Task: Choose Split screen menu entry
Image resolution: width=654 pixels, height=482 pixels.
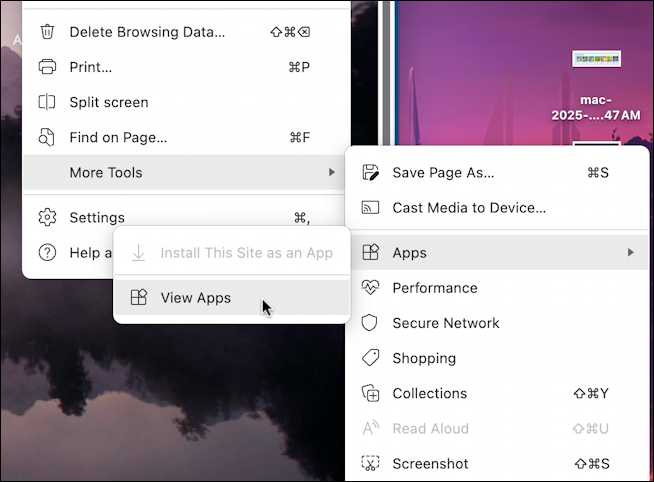Action: 186,102
